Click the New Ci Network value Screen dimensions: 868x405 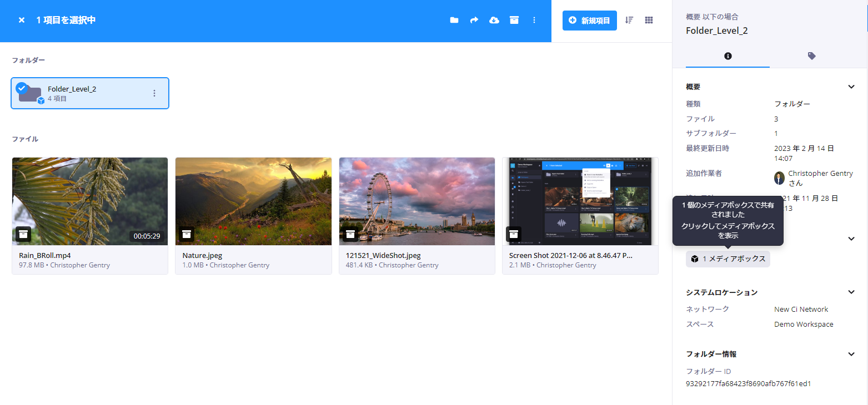[x=801, y=310]
